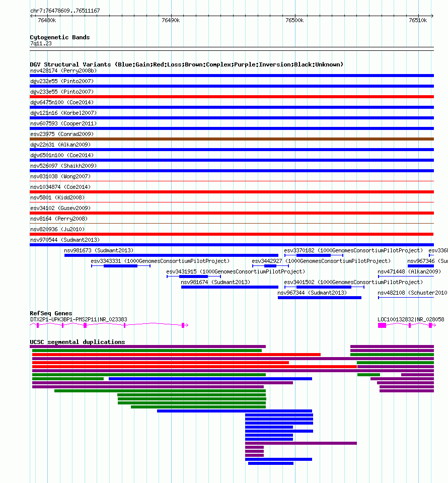Screen dimensions: 448x483
Task: Click the nsv428174 (Perry2008b) variant label
Action: click(63, 71)
